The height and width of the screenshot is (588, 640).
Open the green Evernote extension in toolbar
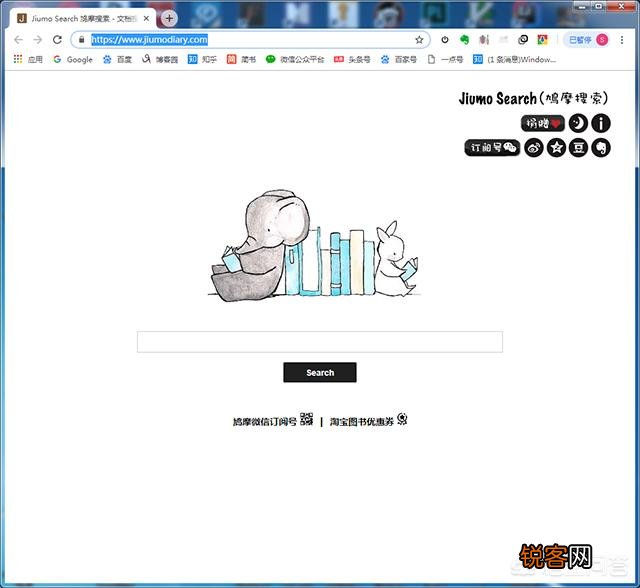click(x=464, y=40)
